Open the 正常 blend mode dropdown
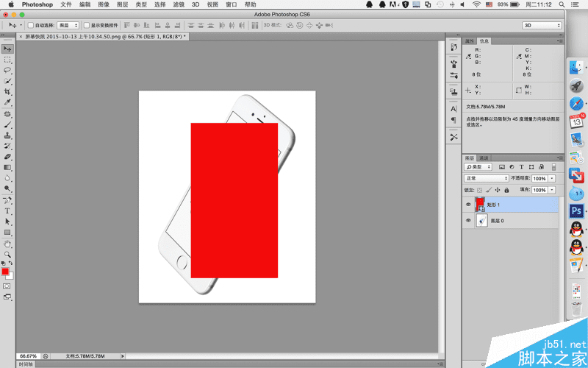 487,178
